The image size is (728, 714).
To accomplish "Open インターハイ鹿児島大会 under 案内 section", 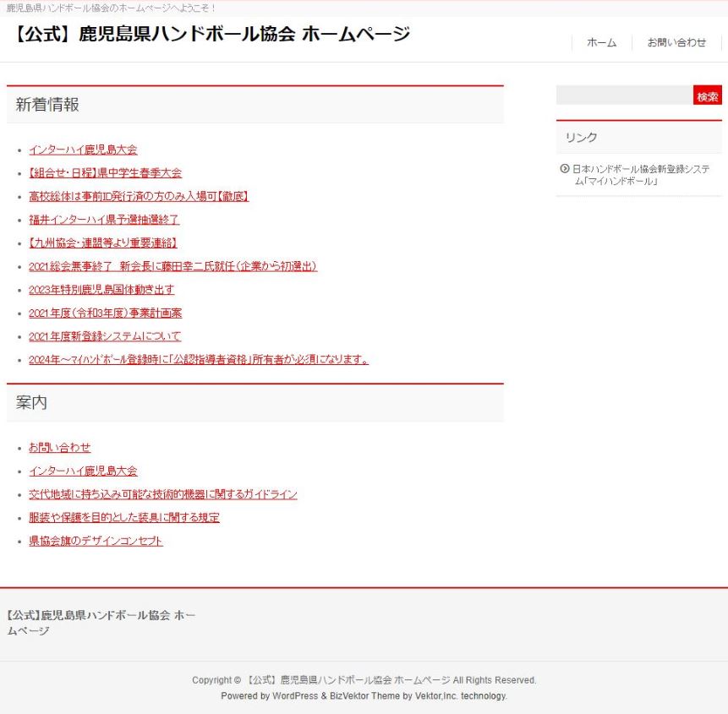I will [83, 471].
